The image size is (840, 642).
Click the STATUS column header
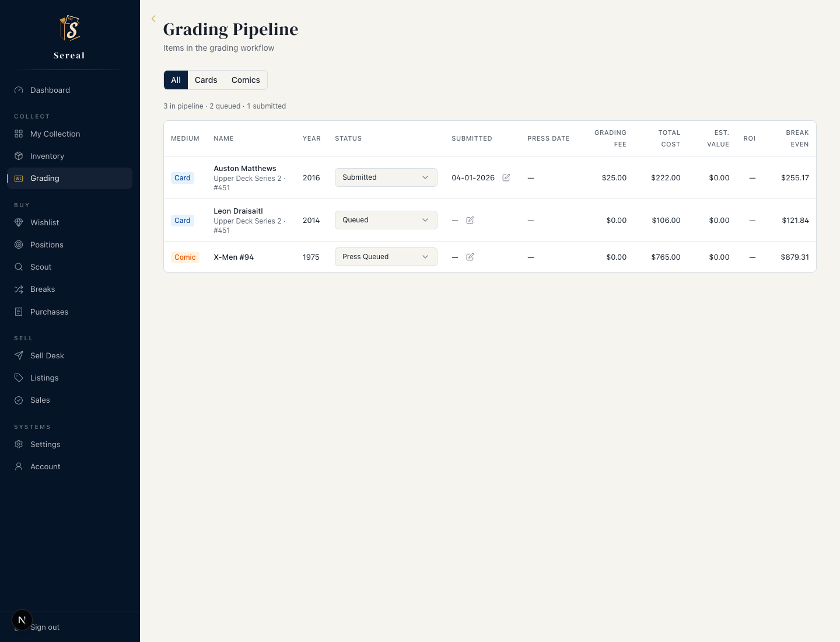click(348, 138)
